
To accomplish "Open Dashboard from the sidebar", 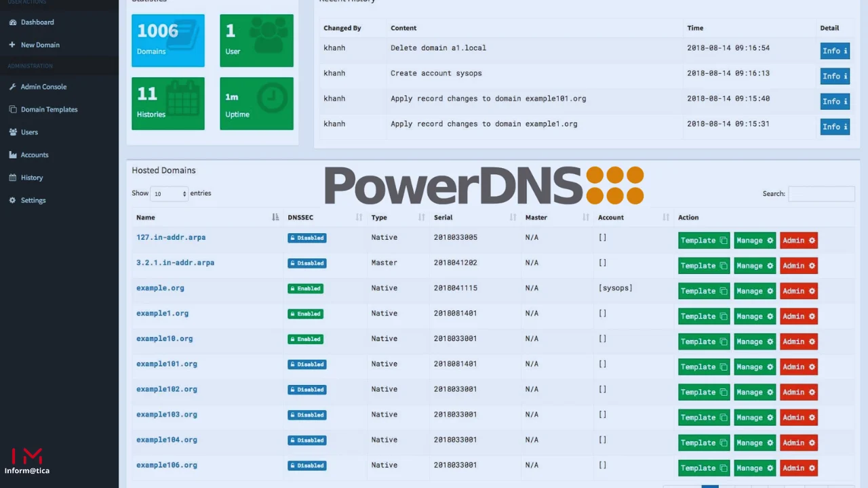I will coord(37,22).
